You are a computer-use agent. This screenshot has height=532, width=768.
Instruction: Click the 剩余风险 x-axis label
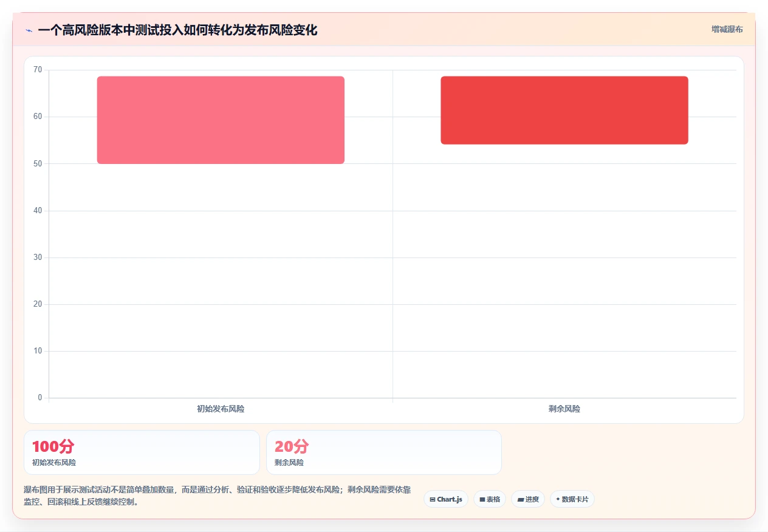point(564,409)
